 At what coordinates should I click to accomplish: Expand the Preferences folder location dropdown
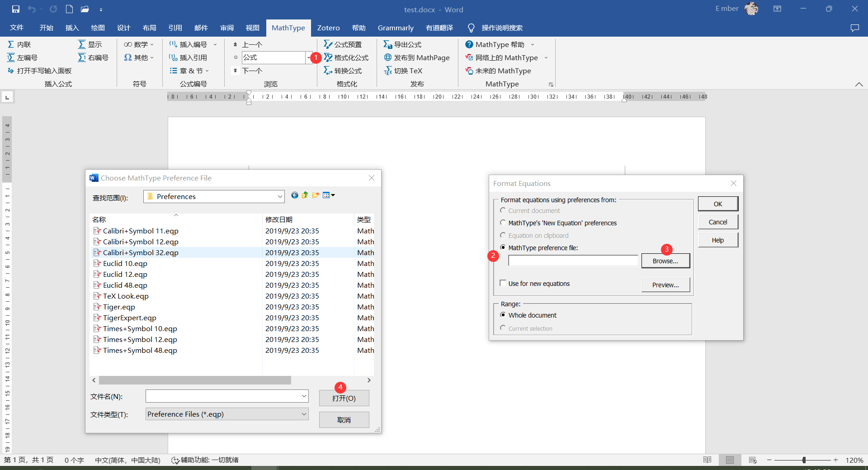pyautogui.click(x=280, y=196)
